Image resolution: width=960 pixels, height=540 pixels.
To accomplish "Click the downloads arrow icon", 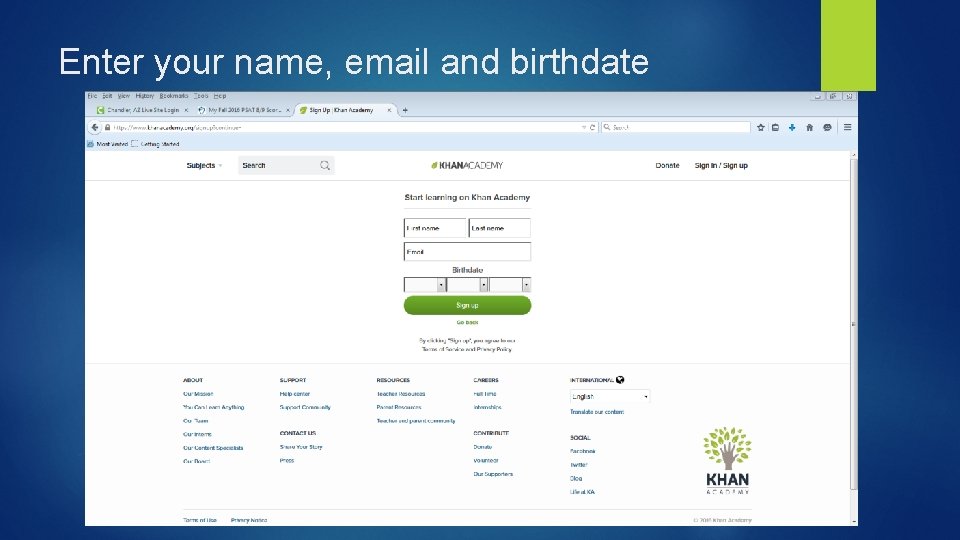I will [792, 127].
